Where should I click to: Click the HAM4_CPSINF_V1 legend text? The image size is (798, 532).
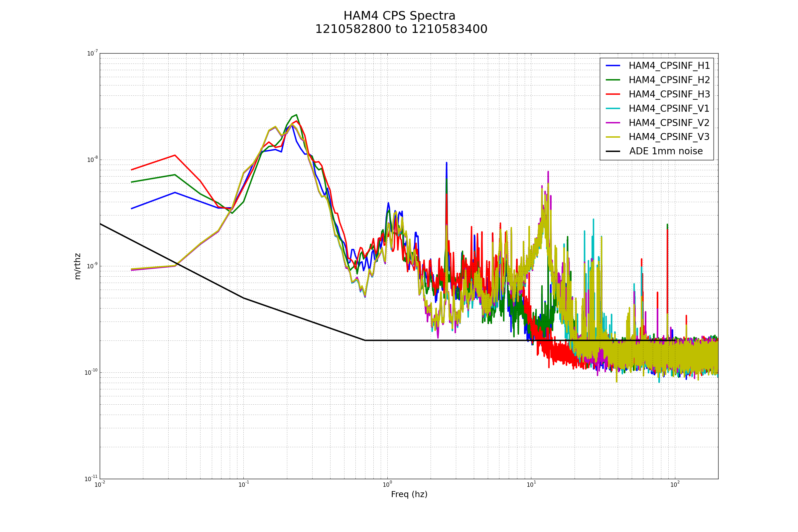(669, 109)
